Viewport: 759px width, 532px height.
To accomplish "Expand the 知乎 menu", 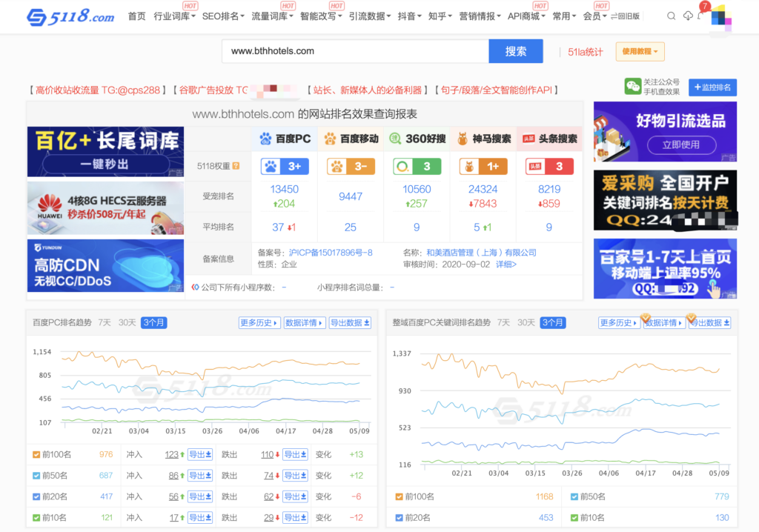I will pos(440,16).
